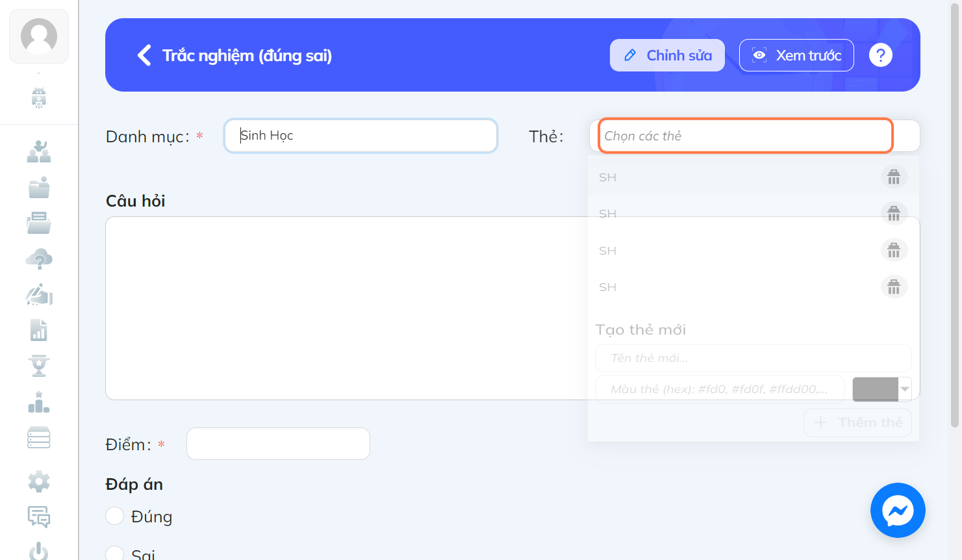
Task: Click the gray tag color swatch
Action: click(x=875, y=389)
